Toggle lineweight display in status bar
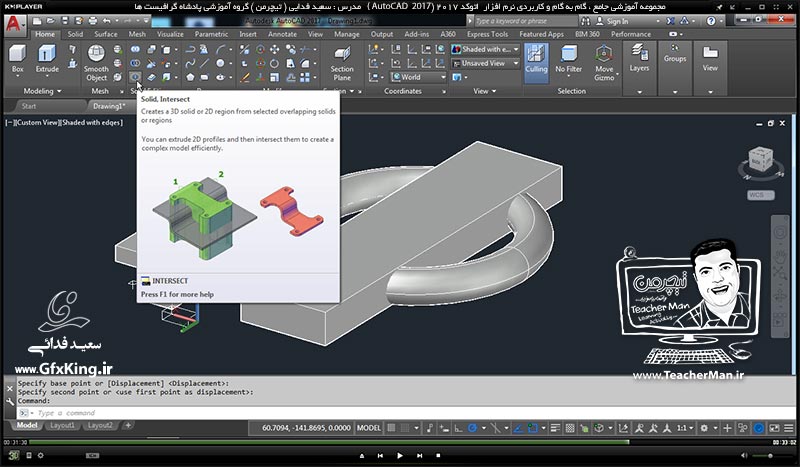 [x=556, y=428]
